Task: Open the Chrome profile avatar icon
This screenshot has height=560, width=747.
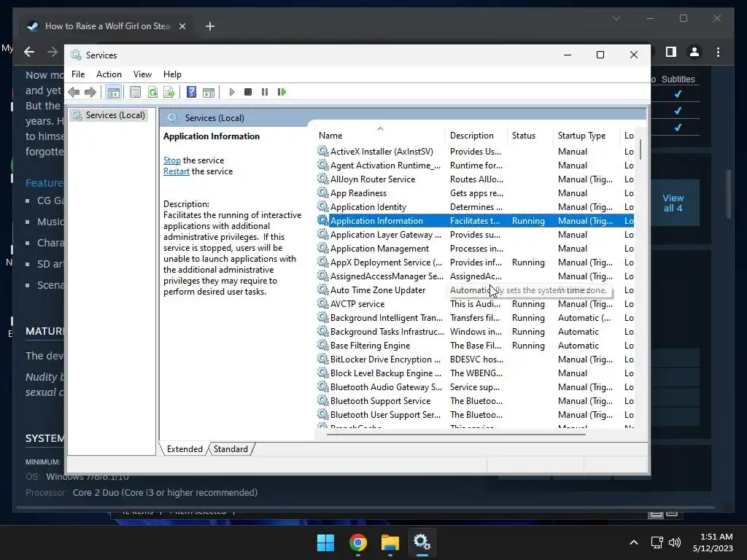Action: (x=694, y=52)
